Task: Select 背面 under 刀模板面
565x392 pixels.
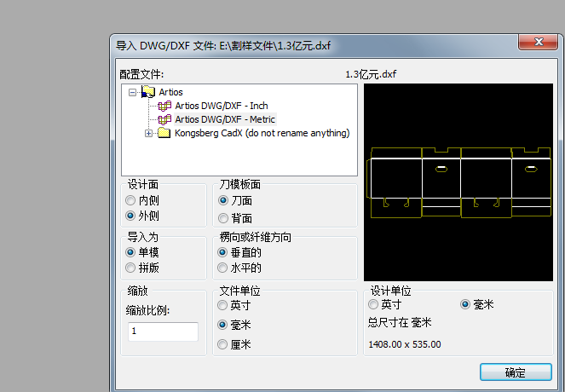Action: pyautogui.click(x=223, y=218)
